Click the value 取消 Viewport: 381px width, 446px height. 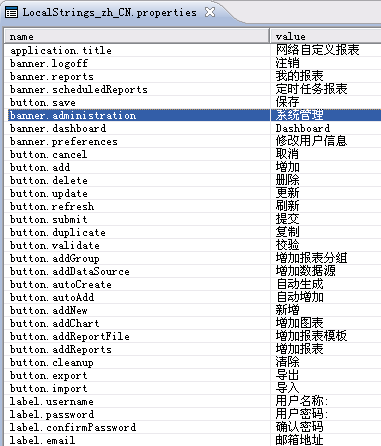tap(287, 154)
